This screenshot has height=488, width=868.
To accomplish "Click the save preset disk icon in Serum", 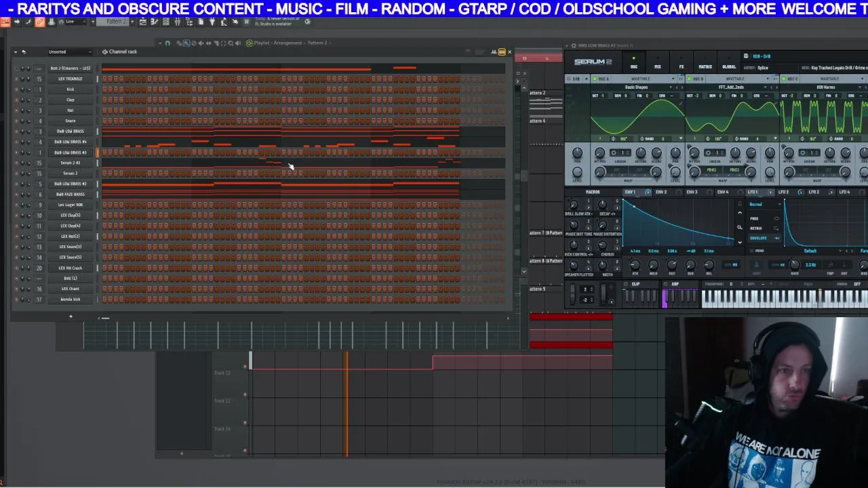I will pos(746,56).
